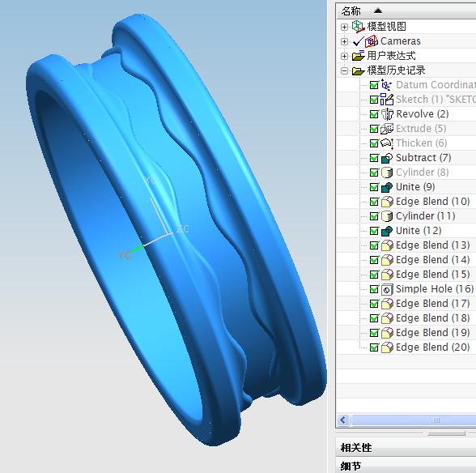The width and height of the screenshot is (476, 473).
Task: Select the Subtract (7) feature label
Action: [423, 158]
